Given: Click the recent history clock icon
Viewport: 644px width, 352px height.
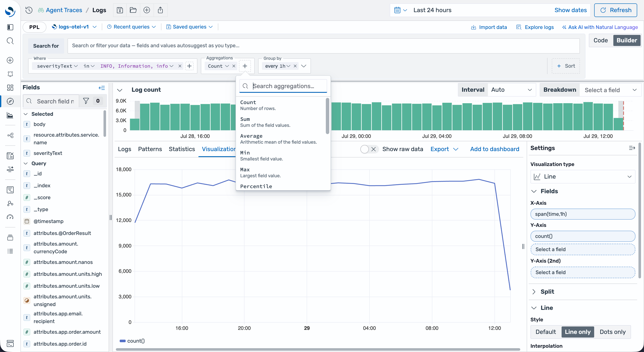Looking at the screenshot, I should coord(29,10).
